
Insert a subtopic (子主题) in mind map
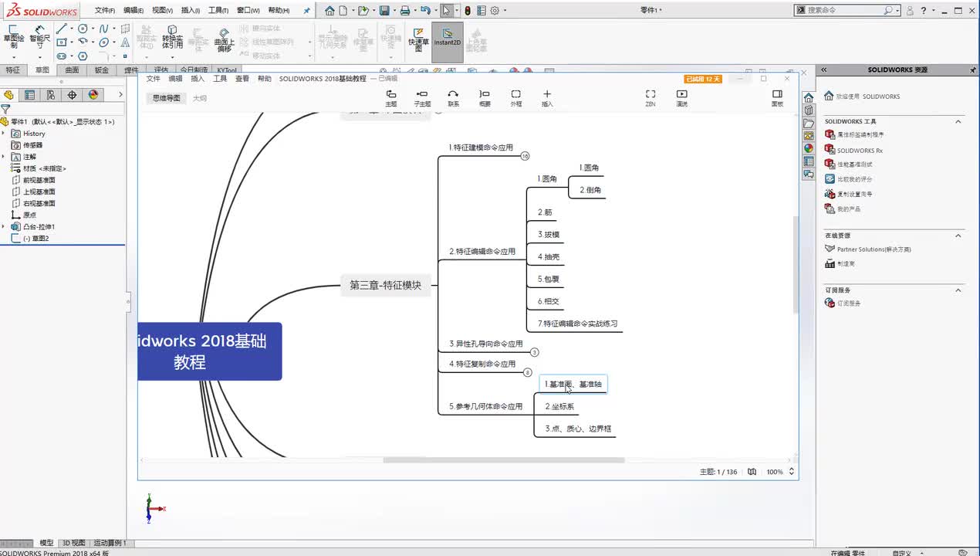[x=422, y=98]
